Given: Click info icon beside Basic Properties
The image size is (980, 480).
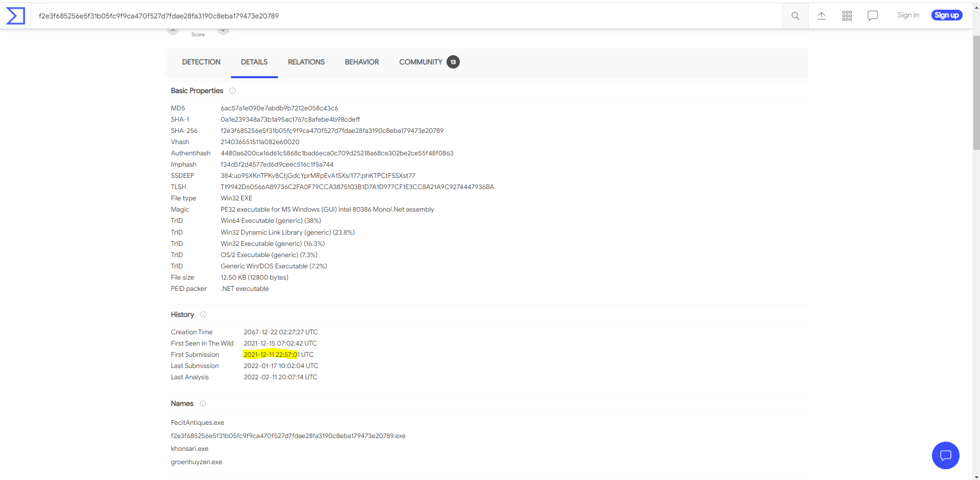Looking at the screenshot, I should 232,91.
